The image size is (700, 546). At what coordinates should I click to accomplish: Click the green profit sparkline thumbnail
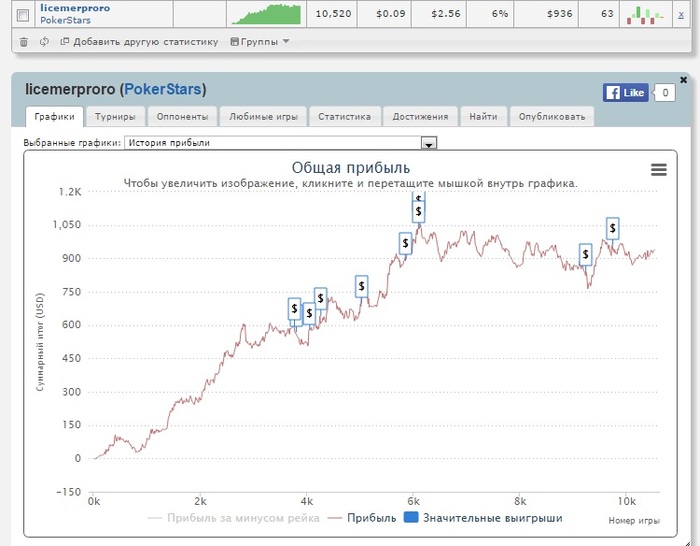(x=266, y=14)
